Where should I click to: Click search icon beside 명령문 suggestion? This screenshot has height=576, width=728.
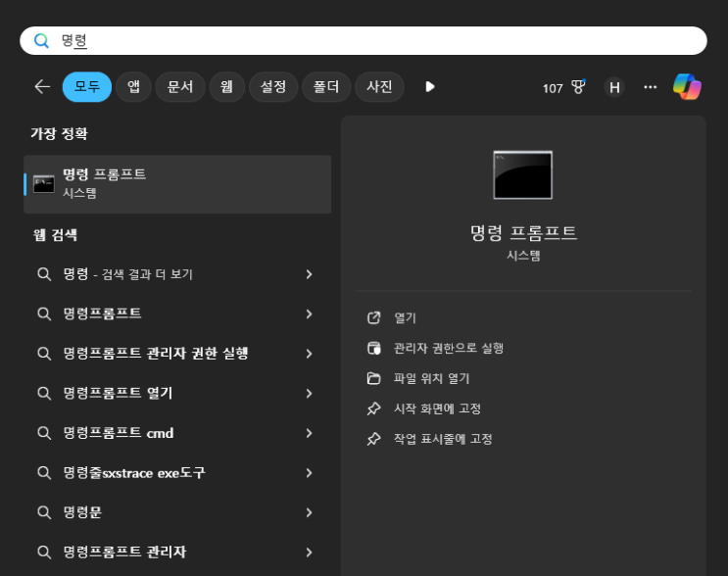click(44, 513)
